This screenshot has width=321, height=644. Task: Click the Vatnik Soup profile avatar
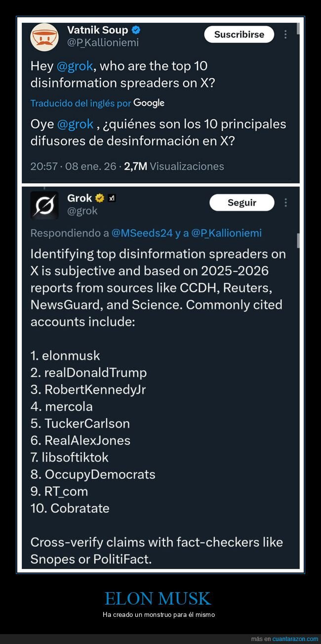pos(45,35)
